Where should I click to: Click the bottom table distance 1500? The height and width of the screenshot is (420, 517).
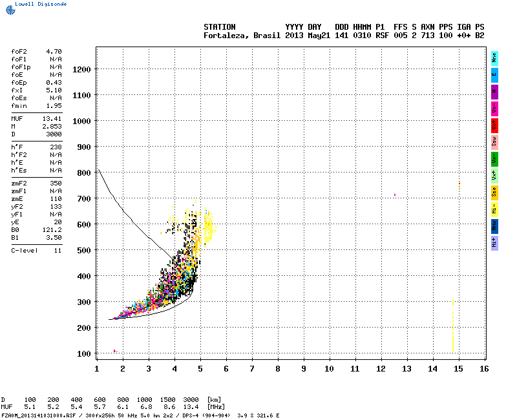(168, 400)
